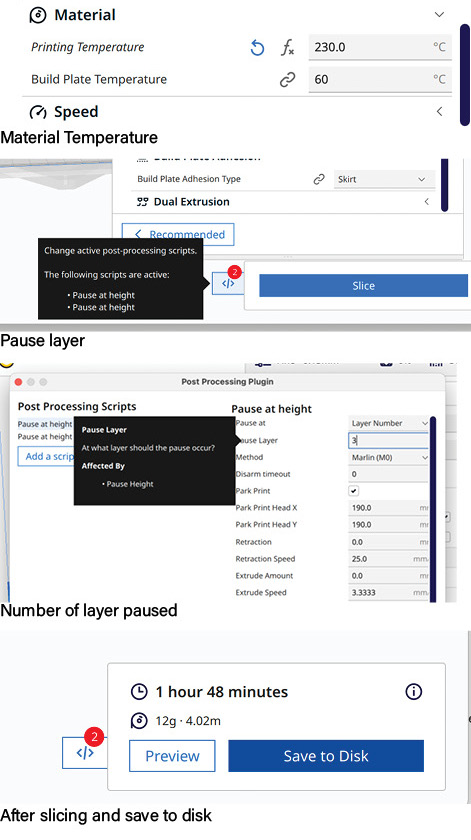Edit the Retraction Speed 25.0 field
471x840 pixels.
coord(388,559)
